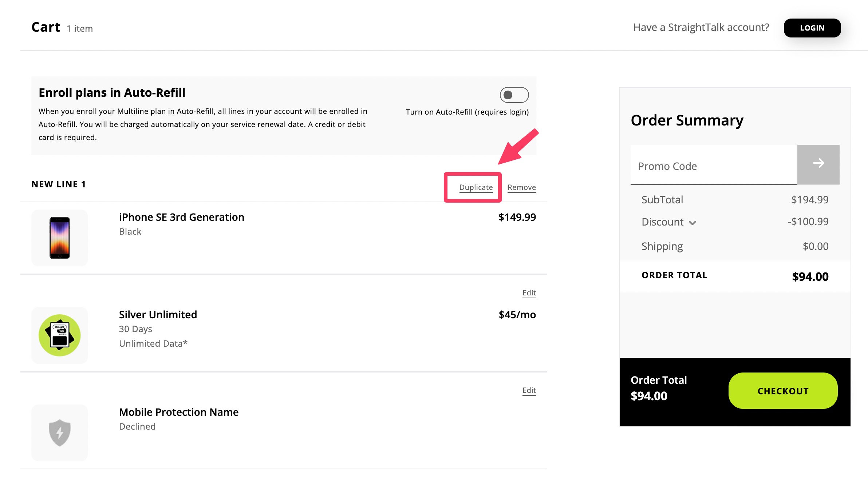Viewport: 868px width, 486px height.
Task: Click the Silver Unlimited SIM card icon
Action: 60,335
